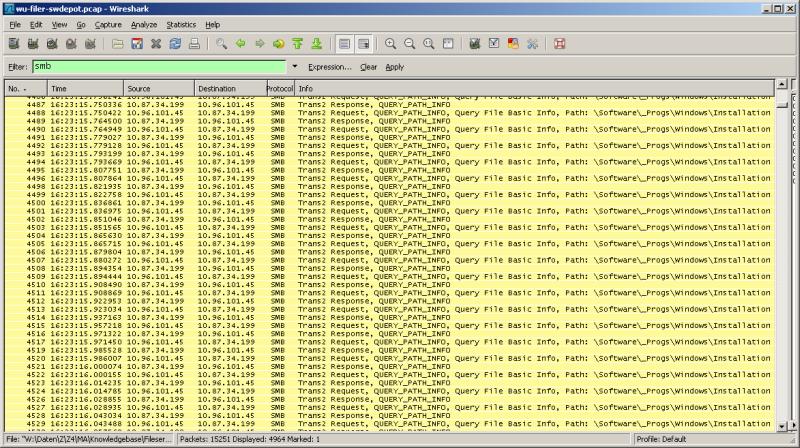Select packet 4529 Trans2 Request row
This screenshot has height=448, width=800.
coord(389,424)
